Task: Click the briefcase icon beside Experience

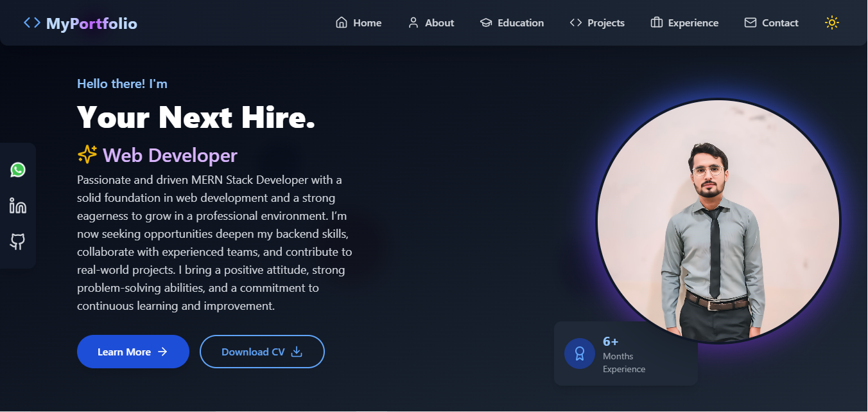Action: tap(656, 23)
